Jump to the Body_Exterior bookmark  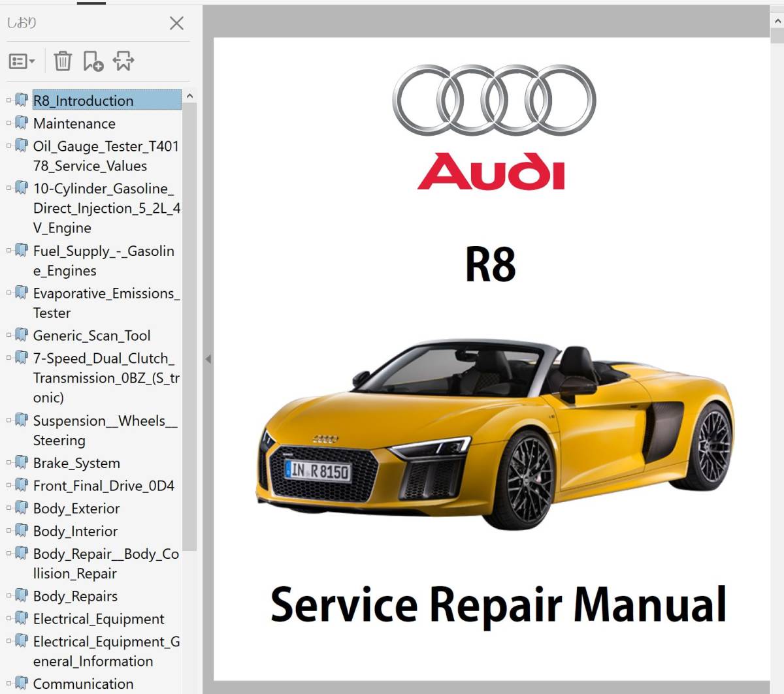pyautogui.click(x=77, y=509)
